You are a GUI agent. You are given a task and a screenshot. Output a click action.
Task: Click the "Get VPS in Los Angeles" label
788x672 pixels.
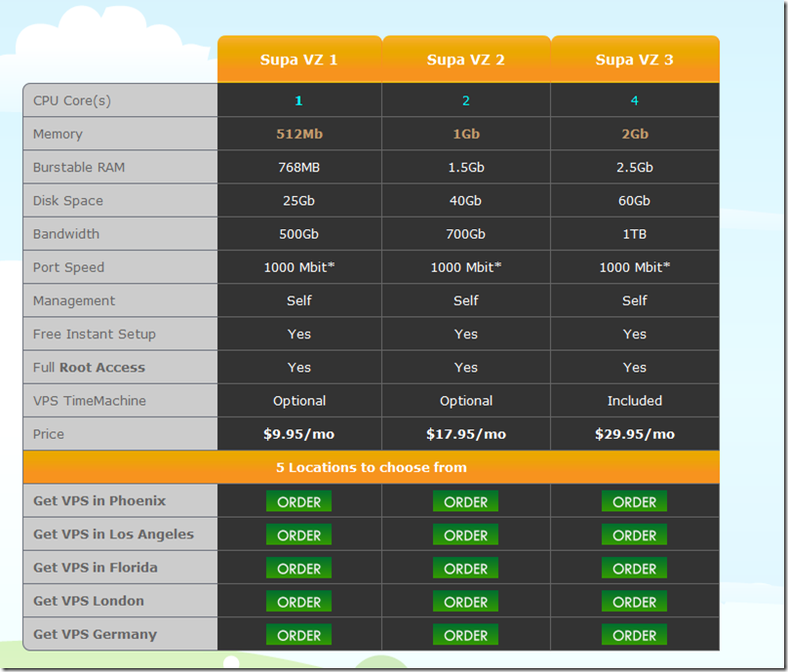(113, 534)
